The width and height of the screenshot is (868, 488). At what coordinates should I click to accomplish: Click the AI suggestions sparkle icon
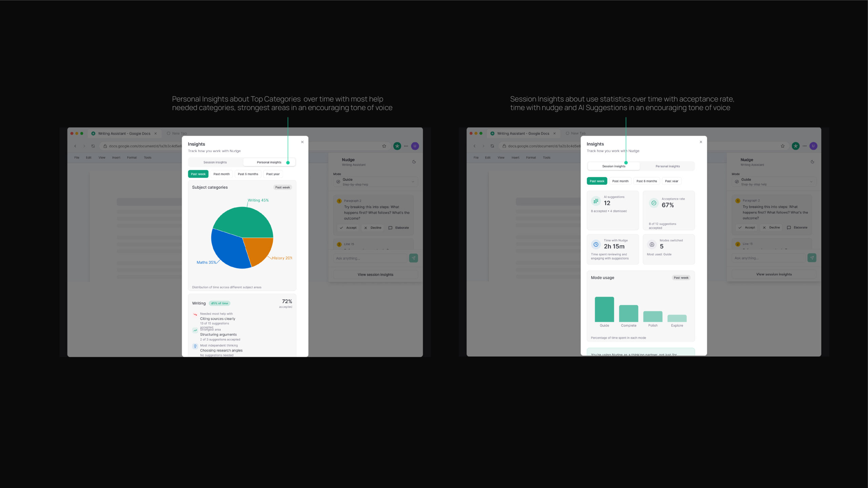coord(596,201)
